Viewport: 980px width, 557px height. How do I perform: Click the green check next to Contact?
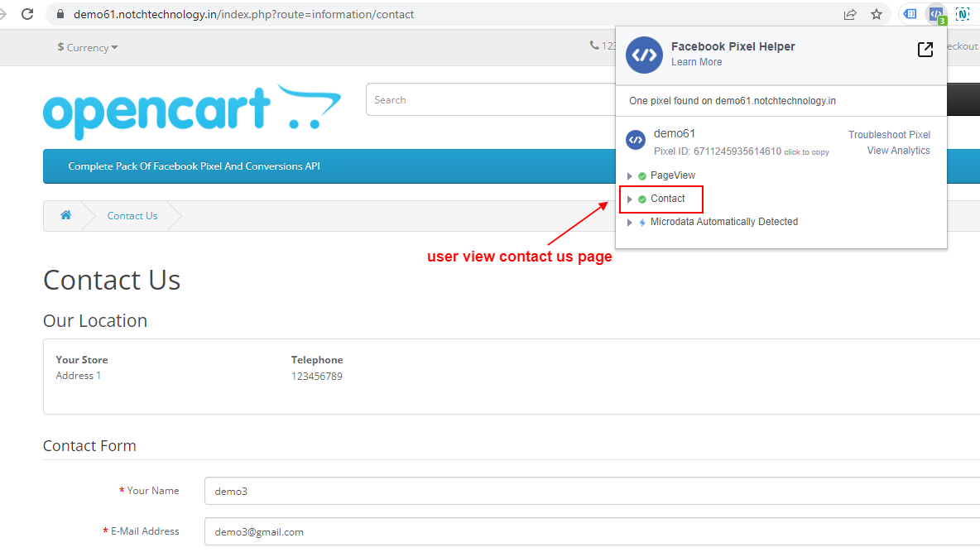point(641,199)
